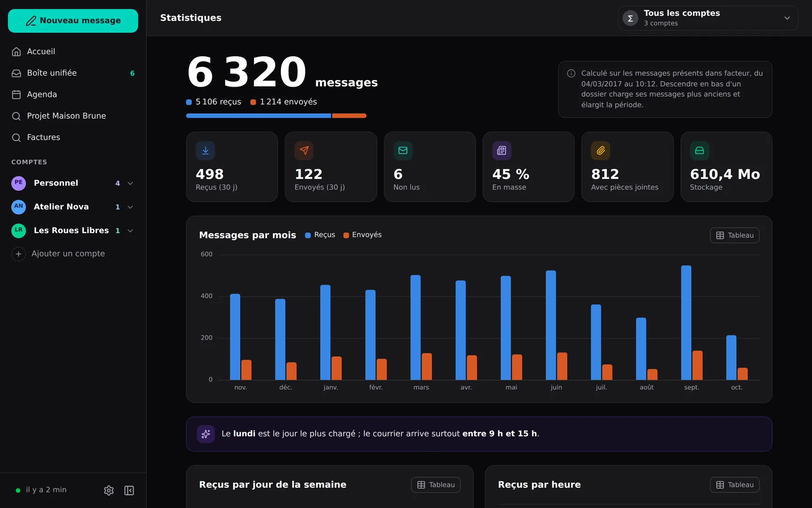Click the envelope icon on Non lus card
Image resolution: width=812 pixels, height=508 pixels.
(403, 150)
